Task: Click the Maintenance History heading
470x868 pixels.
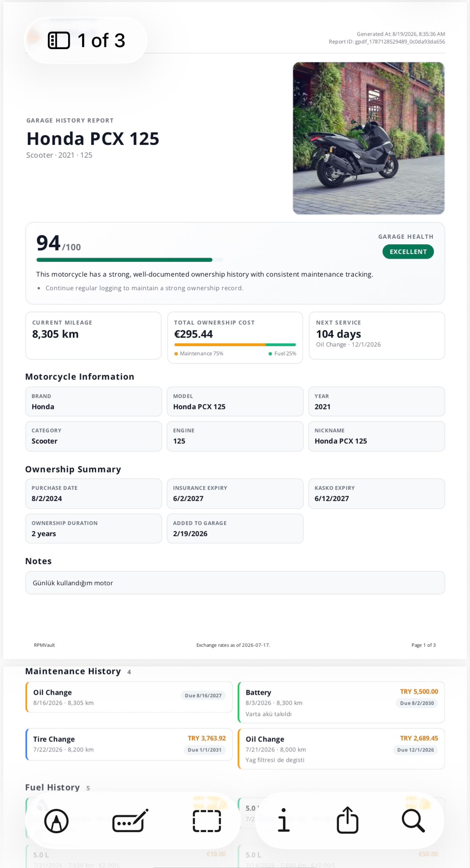Action: (x=73, y=671)
